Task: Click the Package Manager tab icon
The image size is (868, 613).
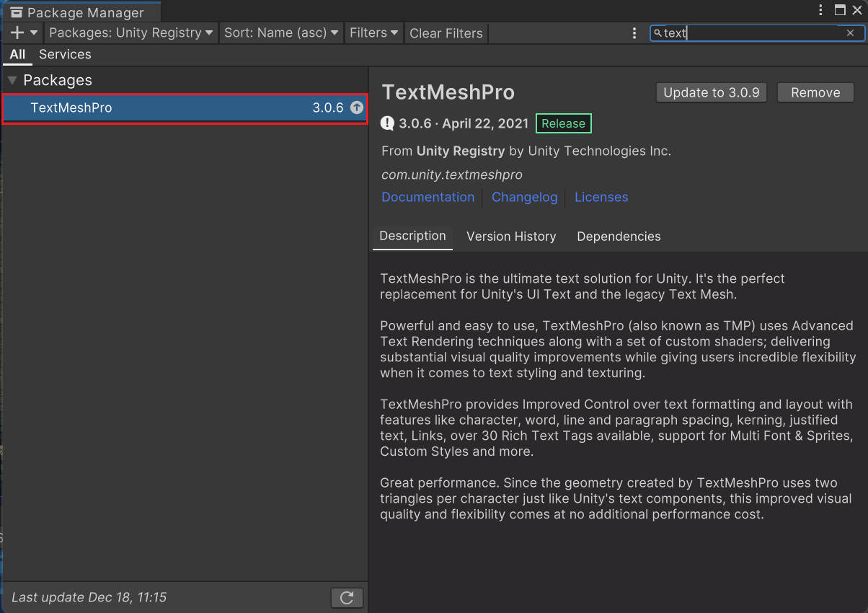Action: coord(17,12)
